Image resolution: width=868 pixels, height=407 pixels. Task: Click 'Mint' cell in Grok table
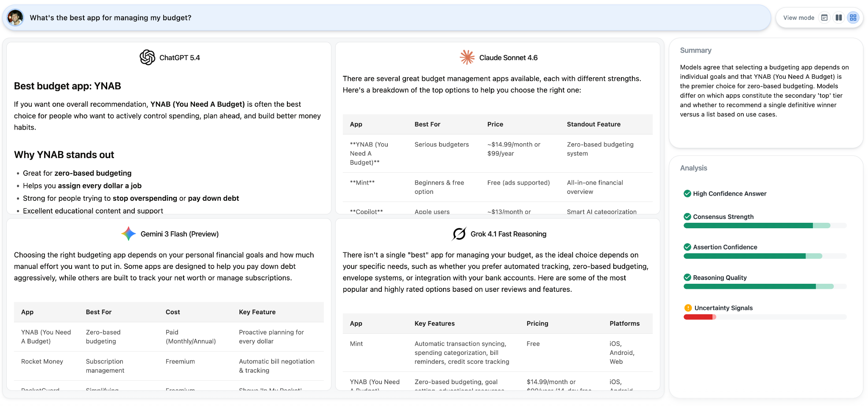(356, 343)
